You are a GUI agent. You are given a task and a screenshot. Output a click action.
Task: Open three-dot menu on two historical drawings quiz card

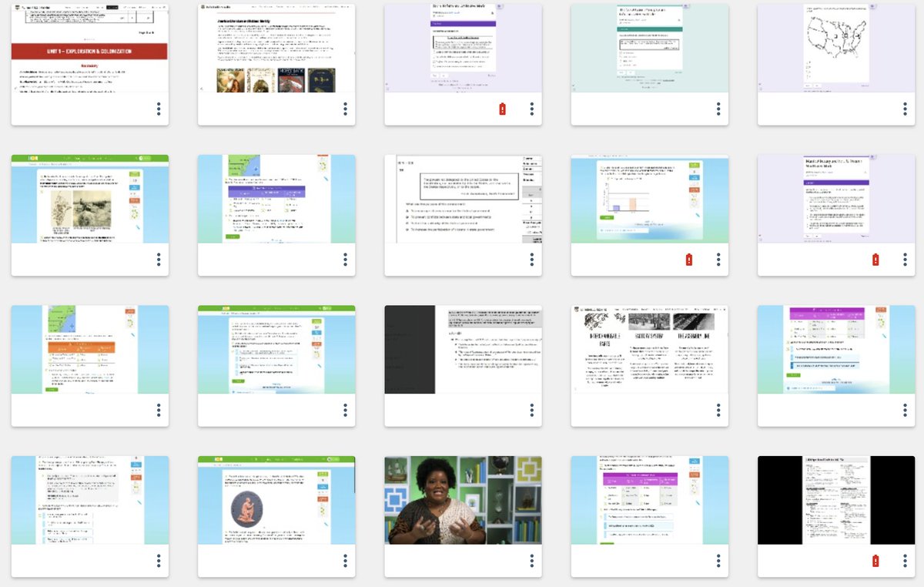(159, 260)
